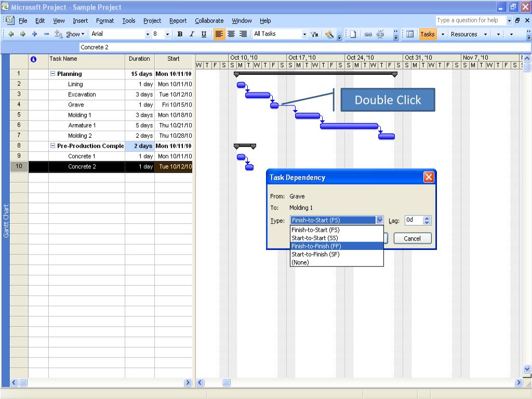Select the Excavation task name cell
This screenshot has height=399, width=532.
[87, 95]
